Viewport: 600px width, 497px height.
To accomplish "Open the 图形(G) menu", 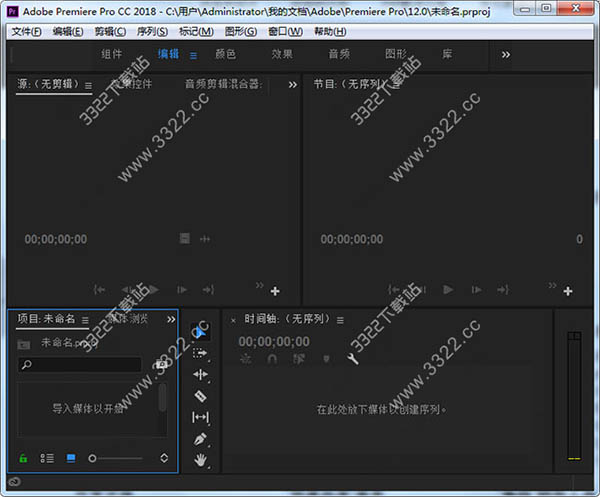I will coord(241,31).
